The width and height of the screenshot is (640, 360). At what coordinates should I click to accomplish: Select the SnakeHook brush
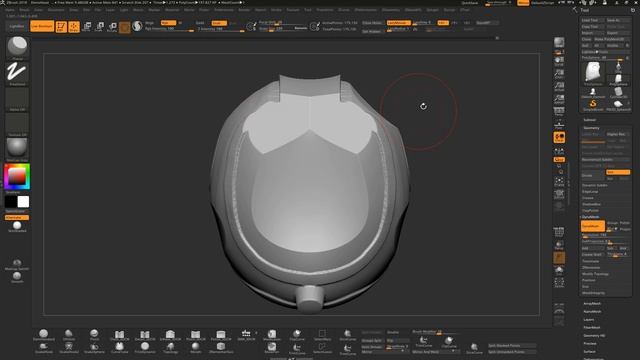click(44, 347)
